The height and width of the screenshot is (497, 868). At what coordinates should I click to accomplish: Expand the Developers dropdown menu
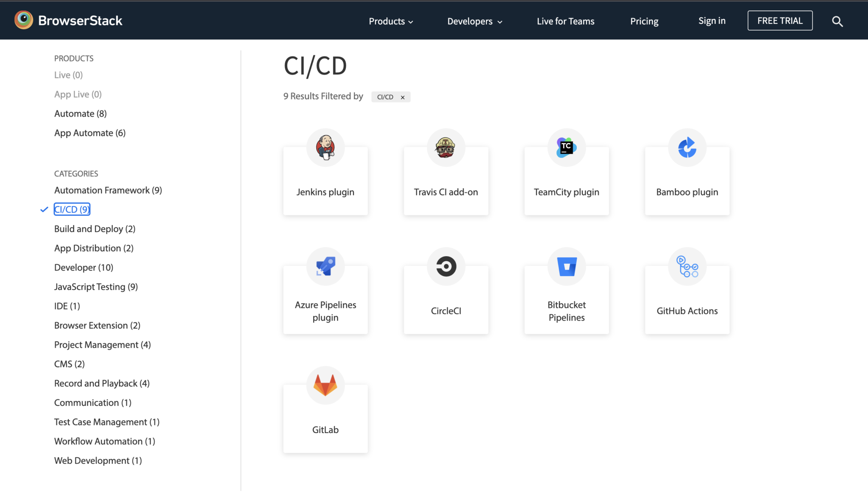(x=474, y=21)
